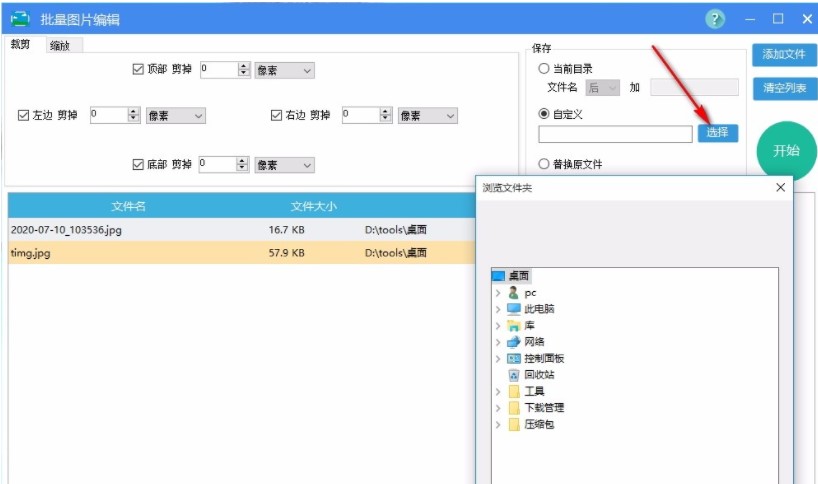The width and height of the screenshot is (818, 484).
Task: Click the 添加文件 button
Action: point(783,54)
